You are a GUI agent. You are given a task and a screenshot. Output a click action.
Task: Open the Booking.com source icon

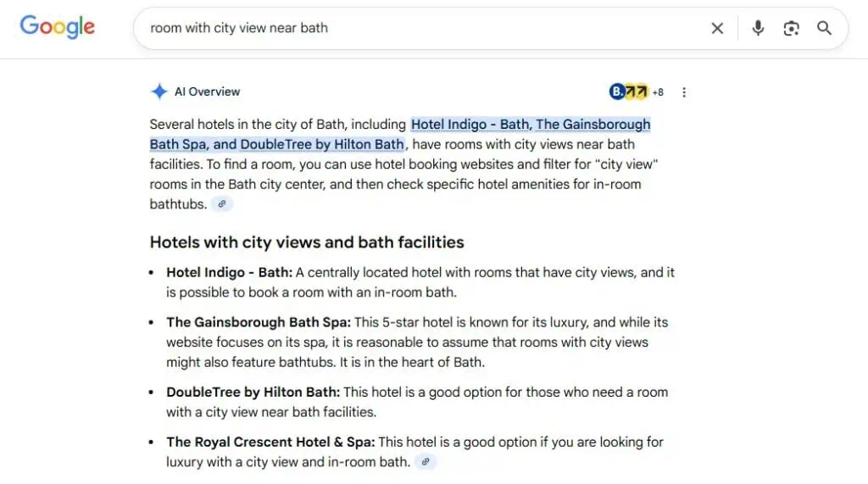coord(616,92)
